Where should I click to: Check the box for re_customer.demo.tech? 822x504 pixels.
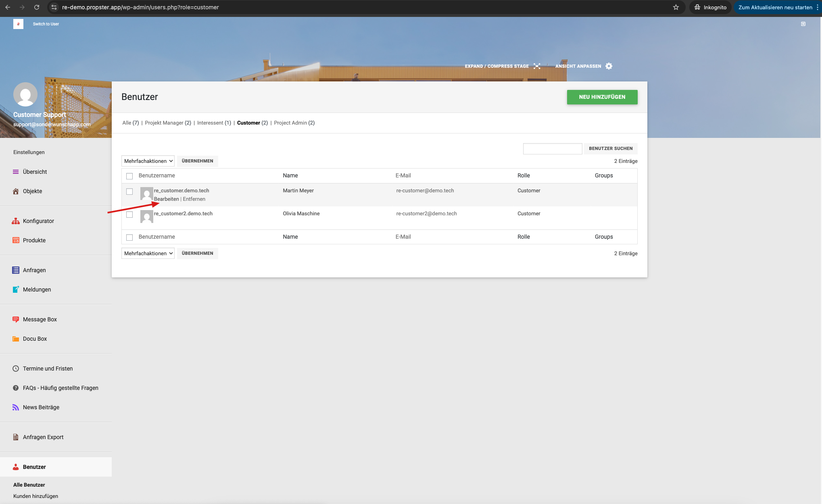click(129, 192)
